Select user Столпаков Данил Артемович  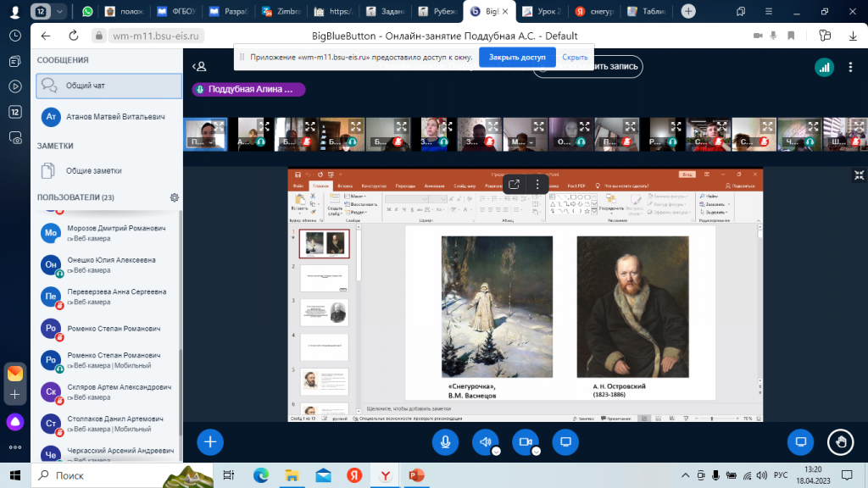click(x=109, y=424)
